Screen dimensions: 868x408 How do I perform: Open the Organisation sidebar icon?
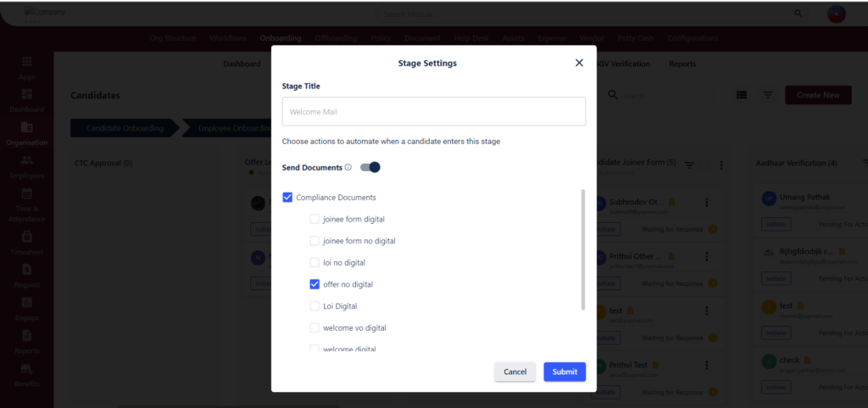[26, 127]
